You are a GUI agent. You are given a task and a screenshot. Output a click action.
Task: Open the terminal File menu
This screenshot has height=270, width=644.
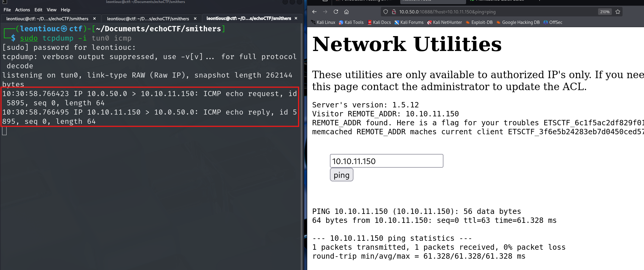pyautogui.click(x=7, y=10)
